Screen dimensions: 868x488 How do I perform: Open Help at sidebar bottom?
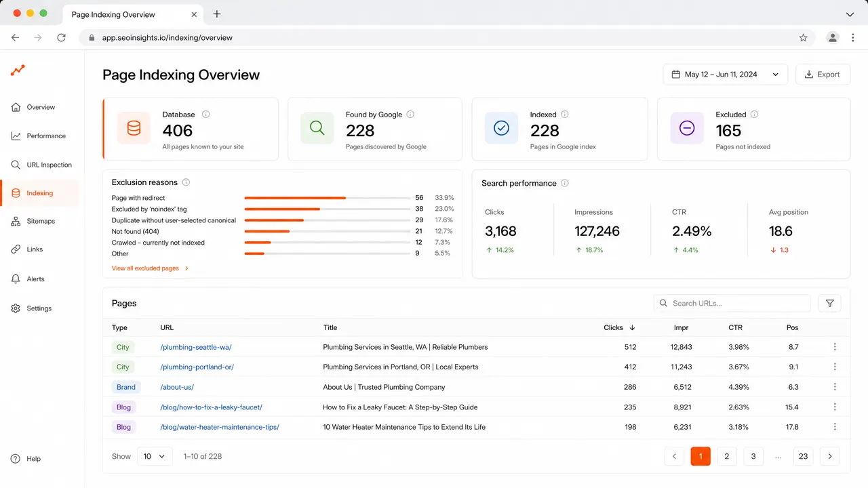click(26, 459)
